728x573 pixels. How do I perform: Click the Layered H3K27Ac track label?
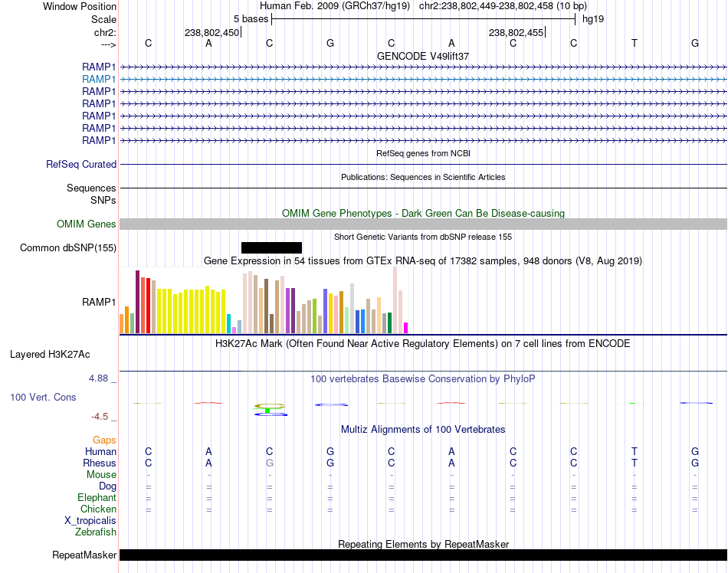[x=50, y=355]
